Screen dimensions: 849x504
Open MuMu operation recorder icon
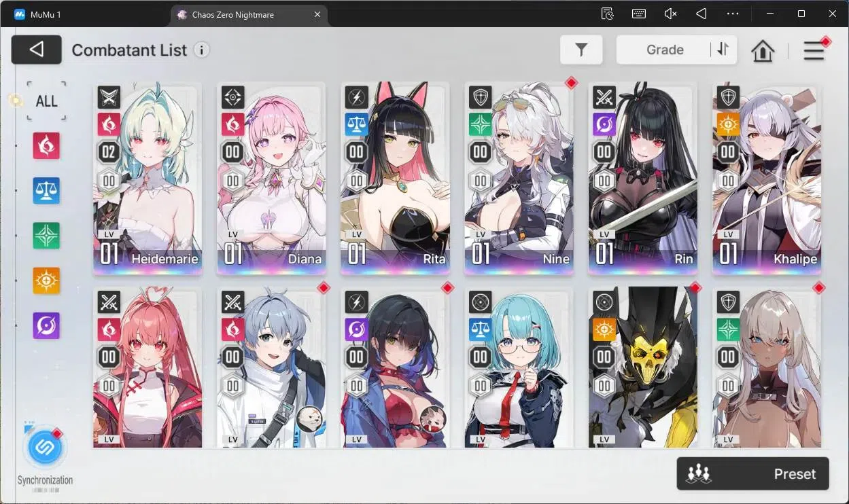tap(608, 14)
